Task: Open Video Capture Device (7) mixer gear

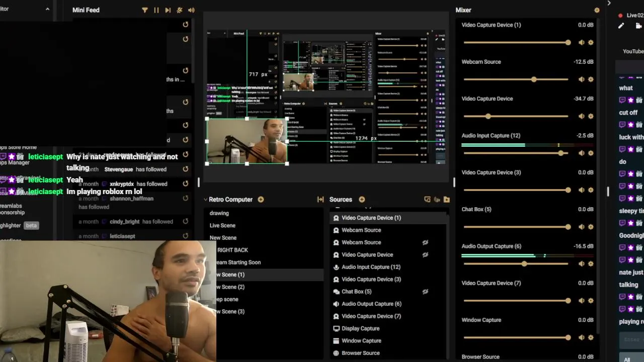Action: pyautogui.click(x=591, y=301)
